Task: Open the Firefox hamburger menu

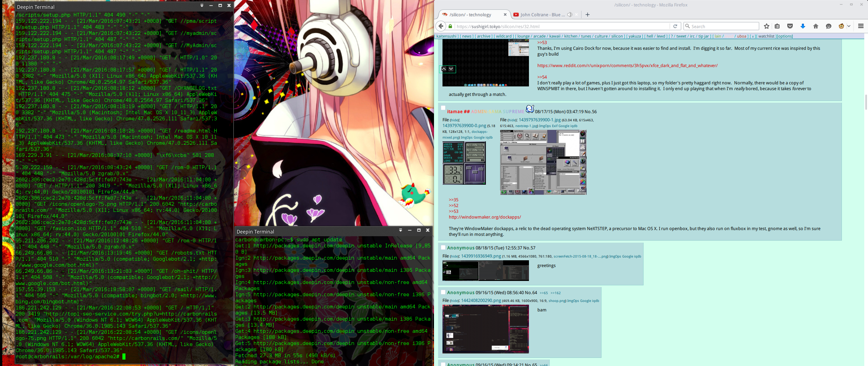Action: coord(861,26)
